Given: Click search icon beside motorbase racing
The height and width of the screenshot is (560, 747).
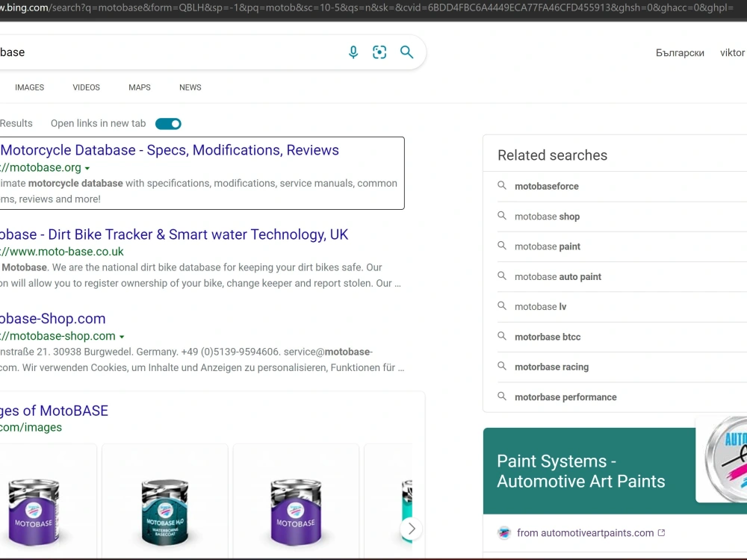Looking at the screenshot, I should (502, 366).
